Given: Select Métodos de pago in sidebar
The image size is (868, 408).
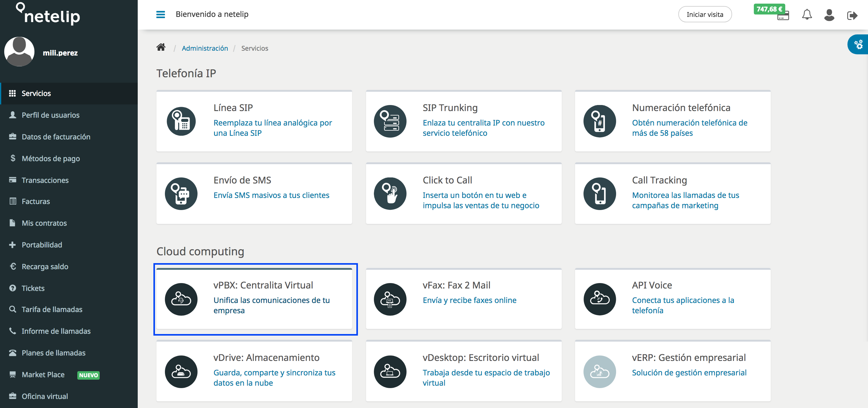Looking at the screenshot, I should tap(69, 158).
